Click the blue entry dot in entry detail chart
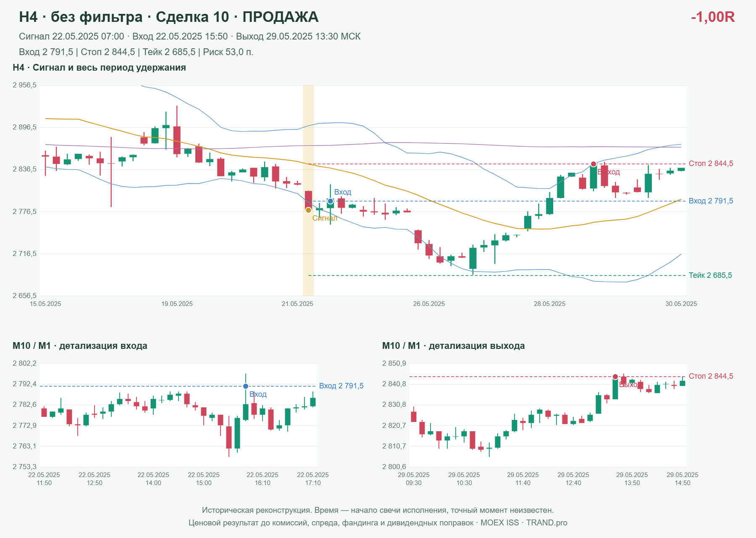 246,386
